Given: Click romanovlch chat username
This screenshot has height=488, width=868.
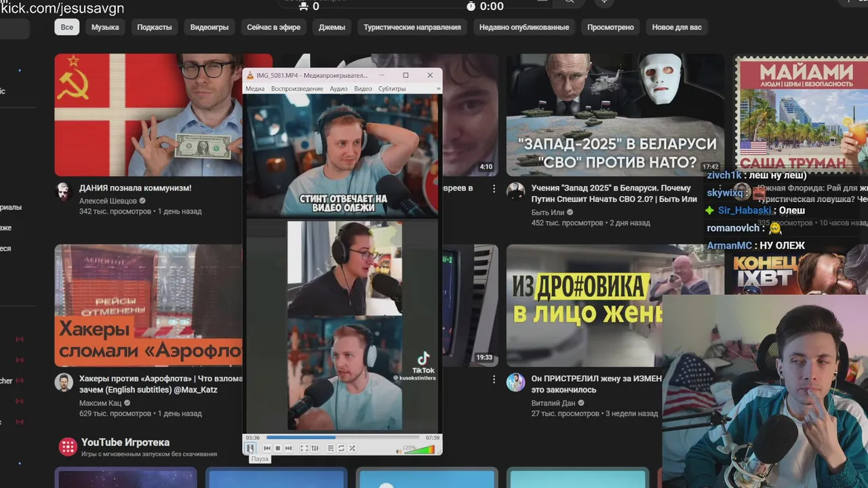Looking at the screenshot, I should (x=733, y=228).
